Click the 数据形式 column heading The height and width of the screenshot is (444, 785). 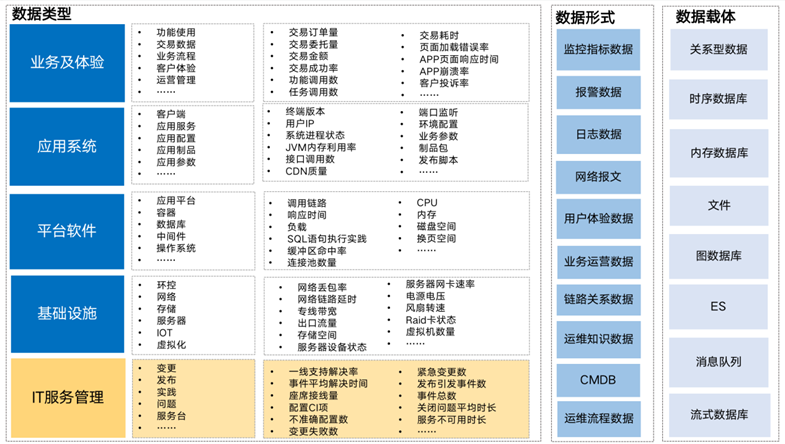584,17
